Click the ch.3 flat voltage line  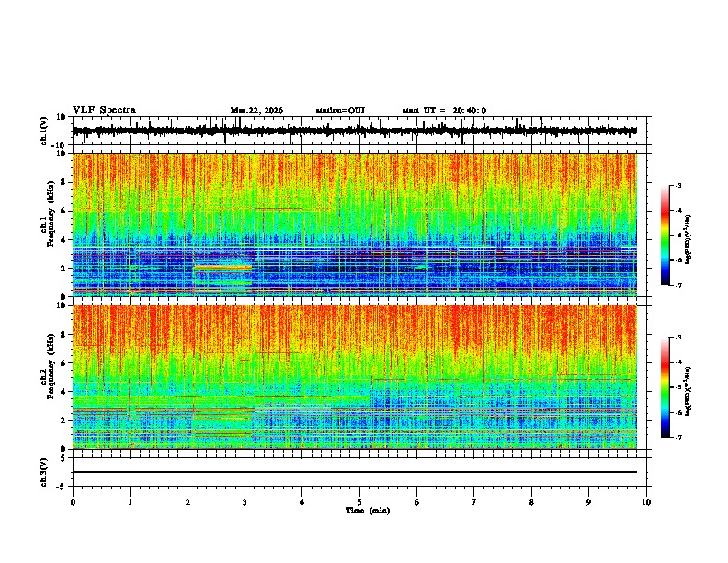(355, 472)
